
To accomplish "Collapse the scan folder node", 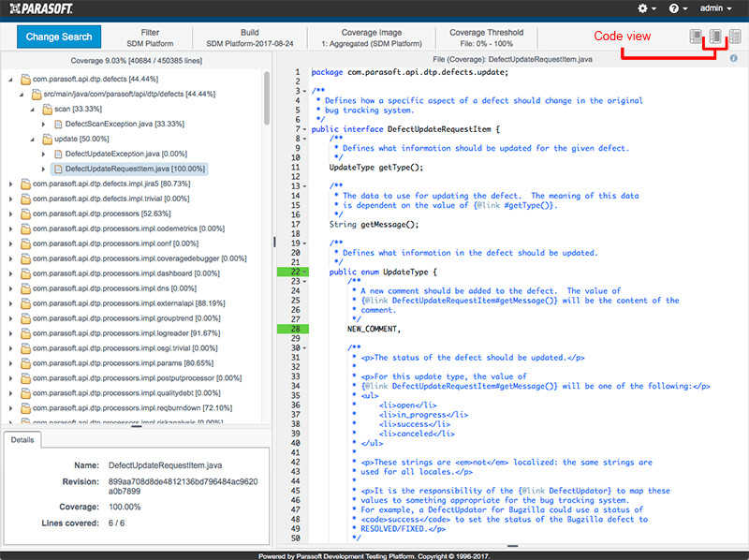I will tap(33, 110).
